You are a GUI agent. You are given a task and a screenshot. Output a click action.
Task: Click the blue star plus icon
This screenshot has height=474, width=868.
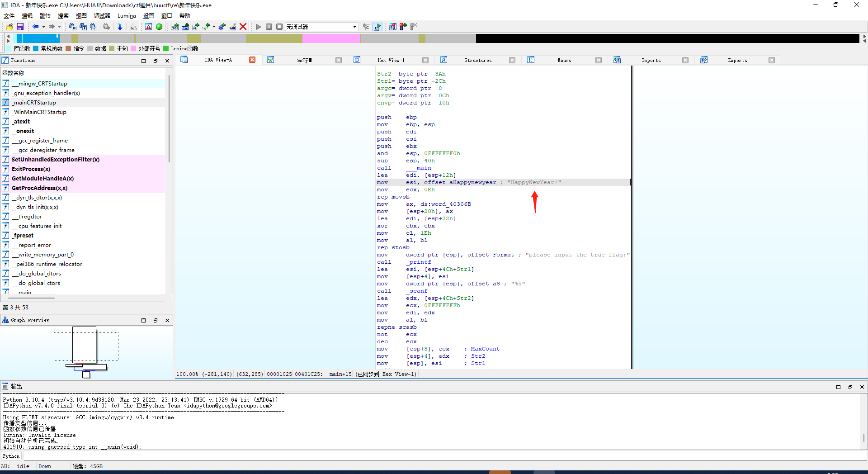[x=222, y=27]
